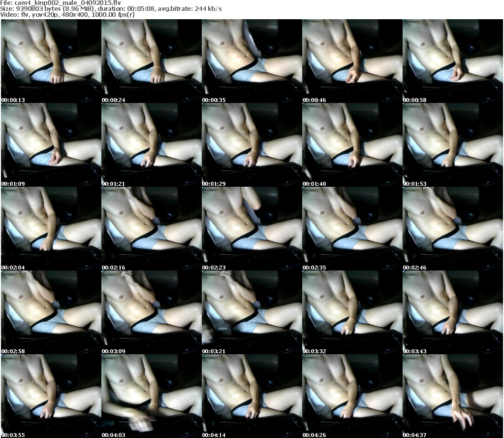Pick the frame at timestamp 00:03:32
504x438 pixels.
[352, 312]
